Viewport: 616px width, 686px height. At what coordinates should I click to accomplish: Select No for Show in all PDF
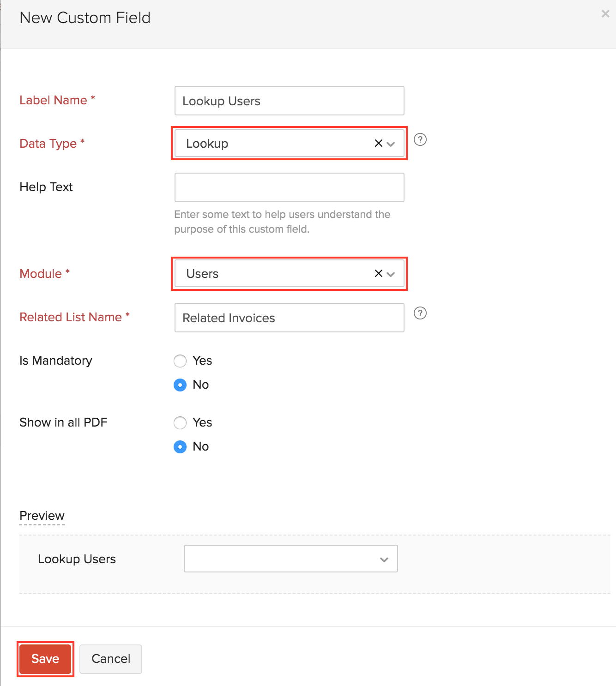(180, 447)
